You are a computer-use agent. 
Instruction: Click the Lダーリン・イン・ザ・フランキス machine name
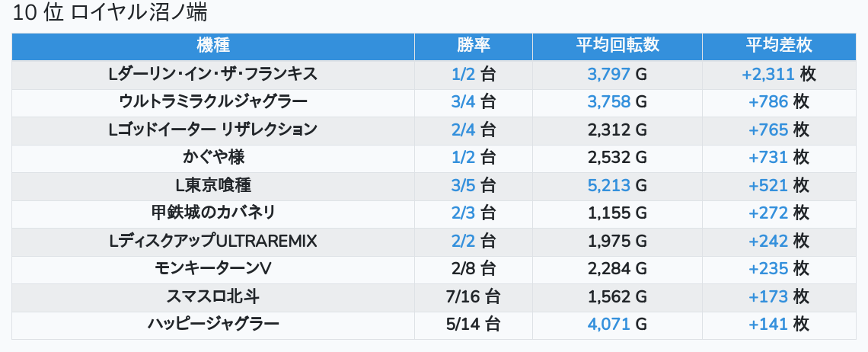pyautogui.click(x=212, y=74)
